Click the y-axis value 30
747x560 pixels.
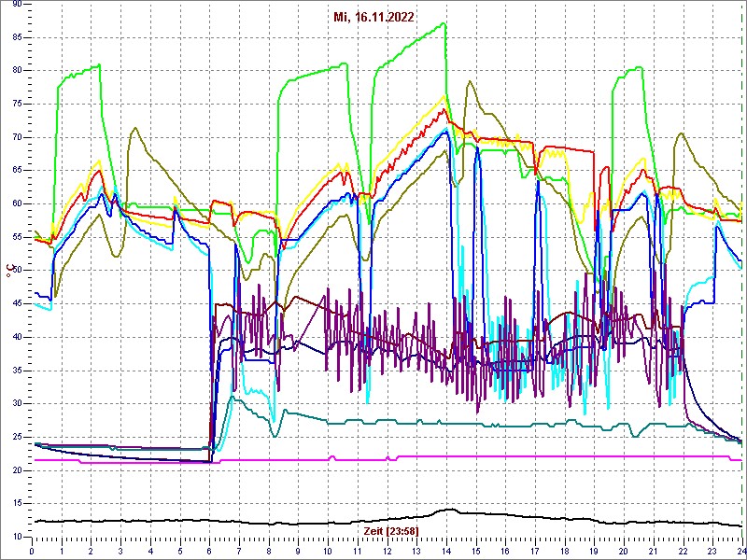(x=16, y=404)
